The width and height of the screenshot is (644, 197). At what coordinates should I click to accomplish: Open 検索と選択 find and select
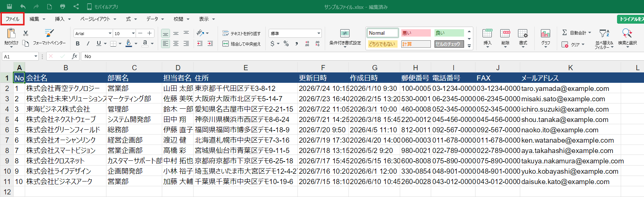pyautogui.click(x=627, y=38)
